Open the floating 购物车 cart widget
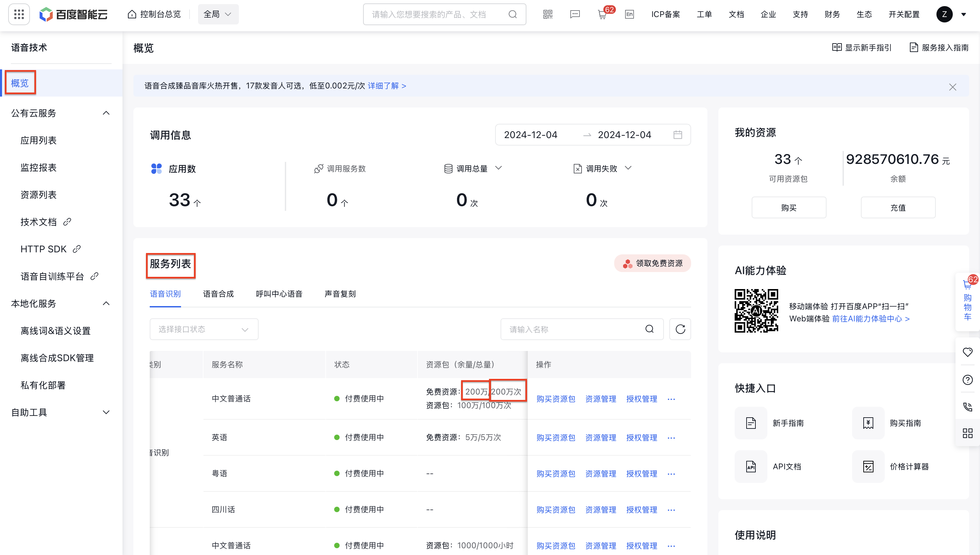Image resolution: width=980 pixels, height=555 pixels. pos(967,302)
